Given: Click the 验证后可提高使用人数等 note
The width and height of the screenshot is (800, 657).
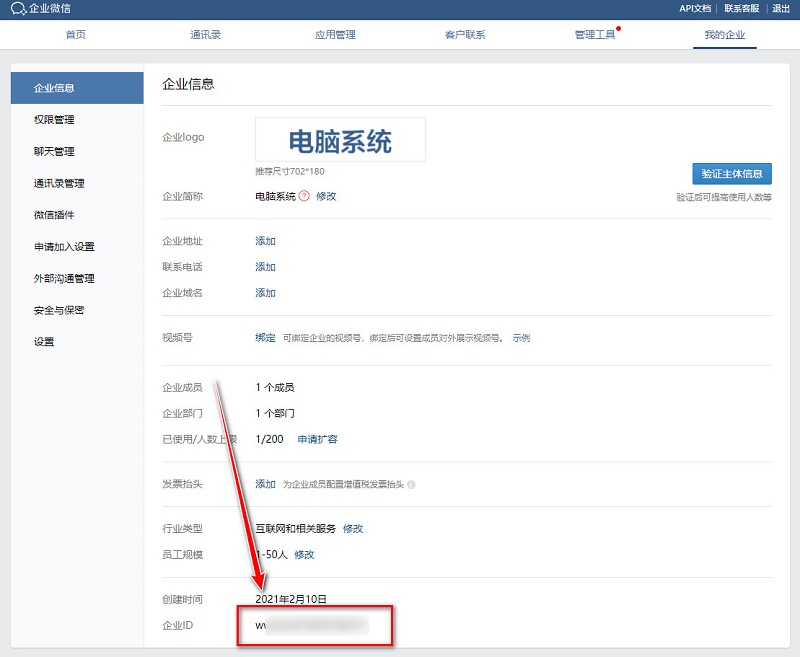Looking at the screenshot, I should pos(724,197).
